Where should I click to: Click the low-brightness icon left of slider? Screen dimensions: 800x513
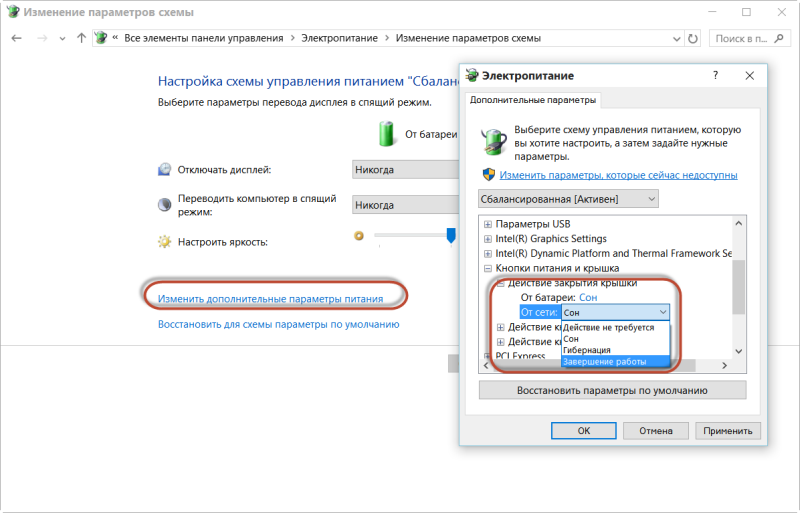(359, 235)
